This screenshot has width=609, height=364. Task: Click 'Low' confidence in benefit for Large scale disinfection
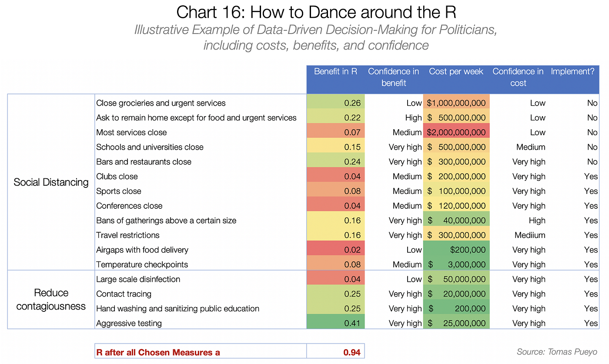pyautogui.click(x=414, y=279)
